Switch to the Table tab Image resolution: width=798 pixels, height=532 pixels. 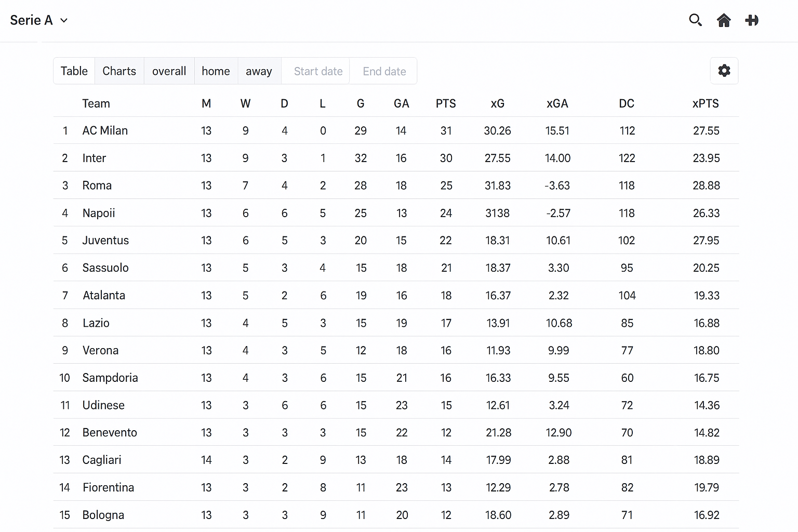pos(74,71)
